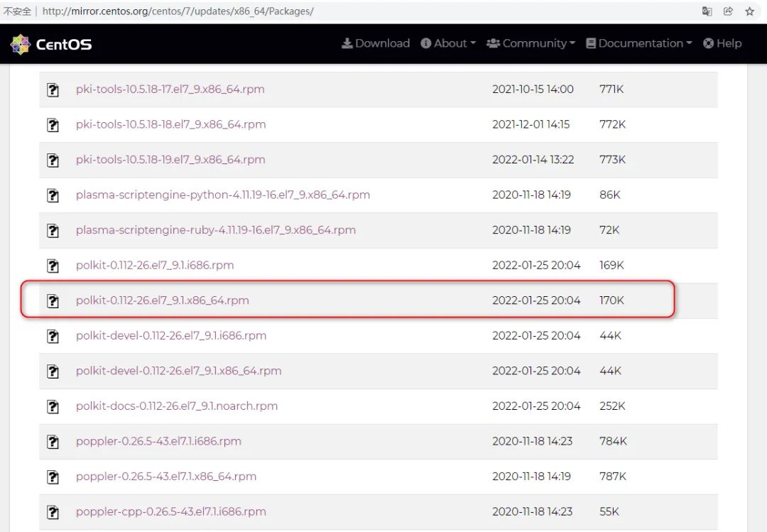
Task: Click the Help gear icon
Action: click(707, 43)
